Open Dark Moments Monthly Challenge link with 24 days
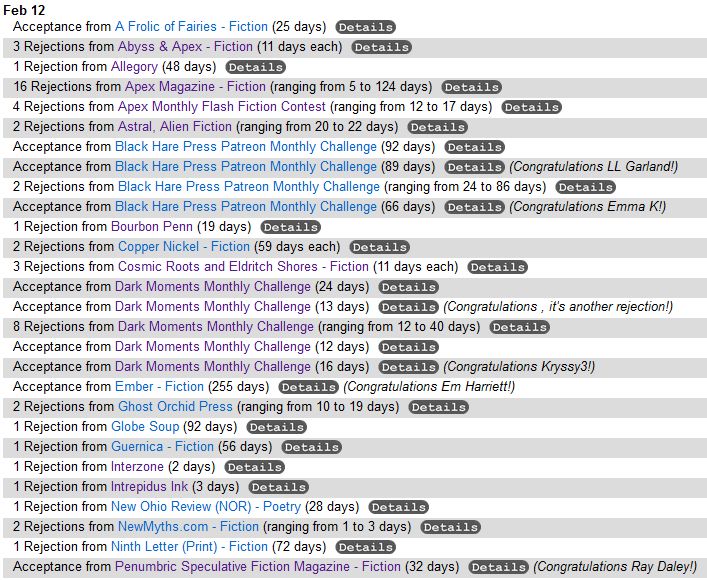Viewport: 707px width, 580px height. (213, 286)
